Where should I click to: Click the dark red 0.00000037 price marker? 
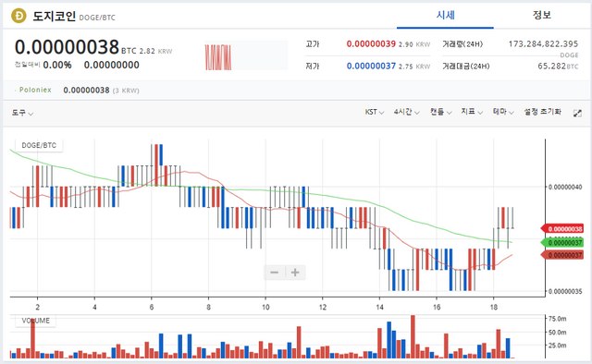click(561, 255)
